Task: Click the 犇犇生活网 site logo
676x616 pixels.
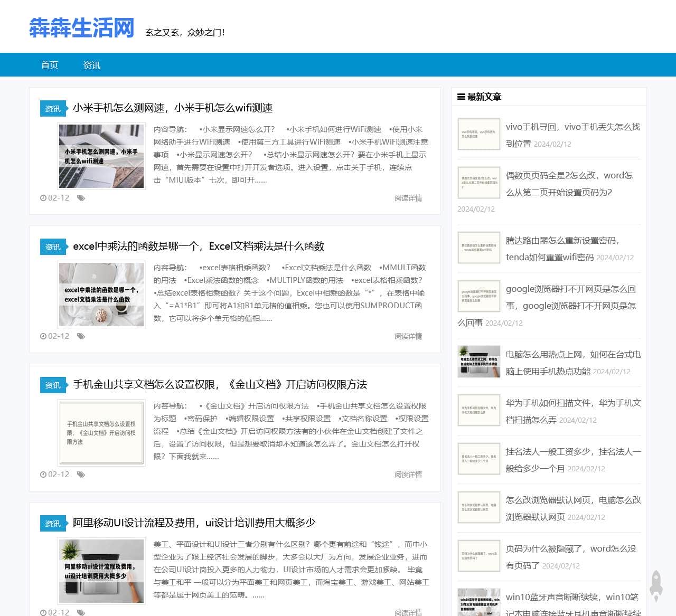Action: click(82, 28)
